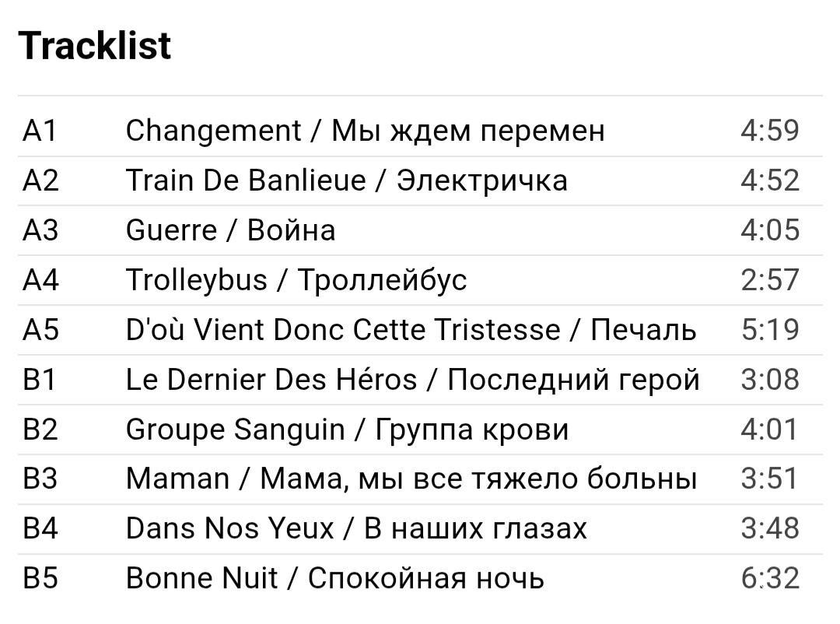840x624 pixels.
Task: Open Groupe Sanguin / Группа крови track
Action: [x=347, y=429]
